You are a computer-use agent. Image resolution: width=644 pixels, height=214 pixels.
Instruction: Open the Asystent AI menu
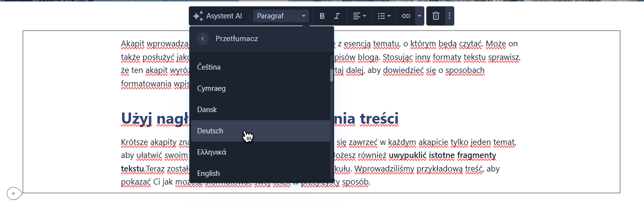point(218,16)
